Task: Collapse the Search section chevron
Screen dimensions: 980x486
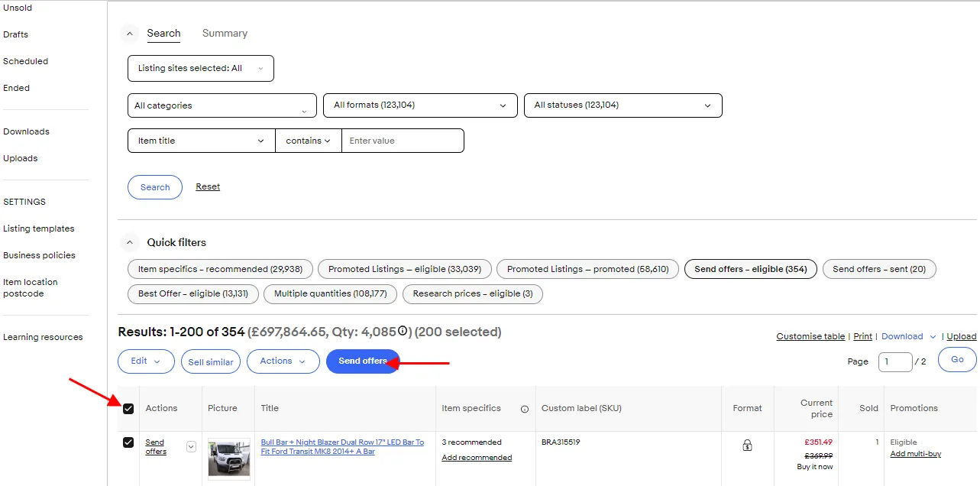Action: 130,34
